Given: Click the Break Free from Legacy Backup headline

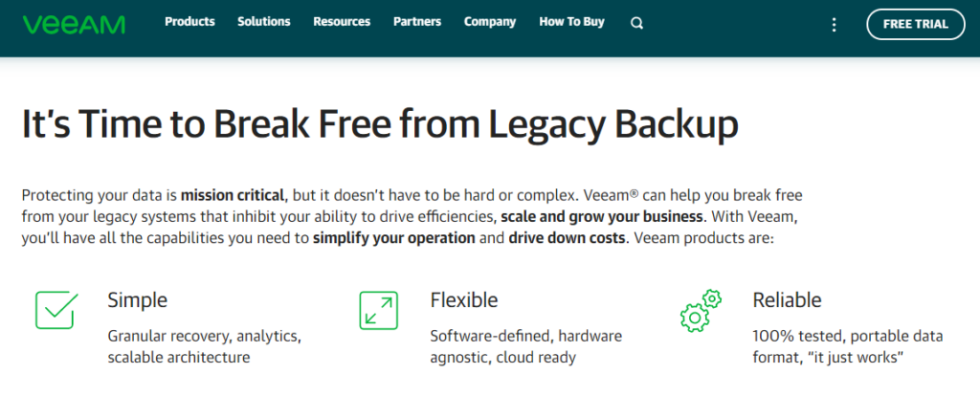Looking at the screenshot, I should (x=380, y=125).
